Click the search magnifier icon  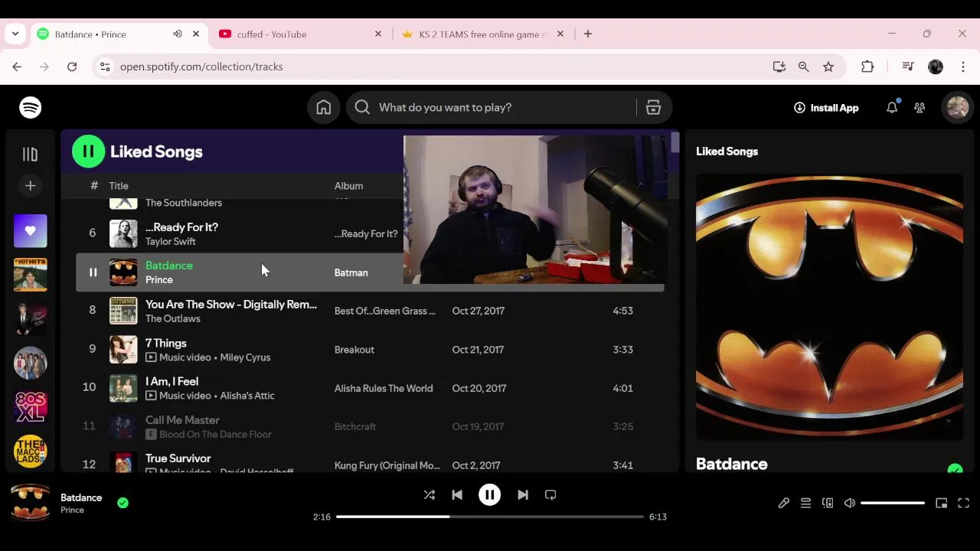coord(363,108)
